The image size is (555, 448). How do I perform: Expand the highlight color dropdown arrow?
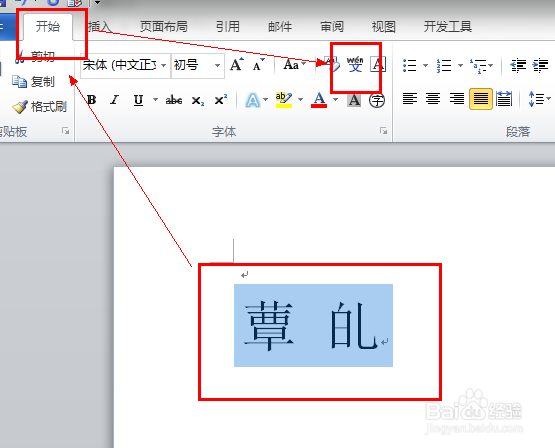[x=301, y=99]
